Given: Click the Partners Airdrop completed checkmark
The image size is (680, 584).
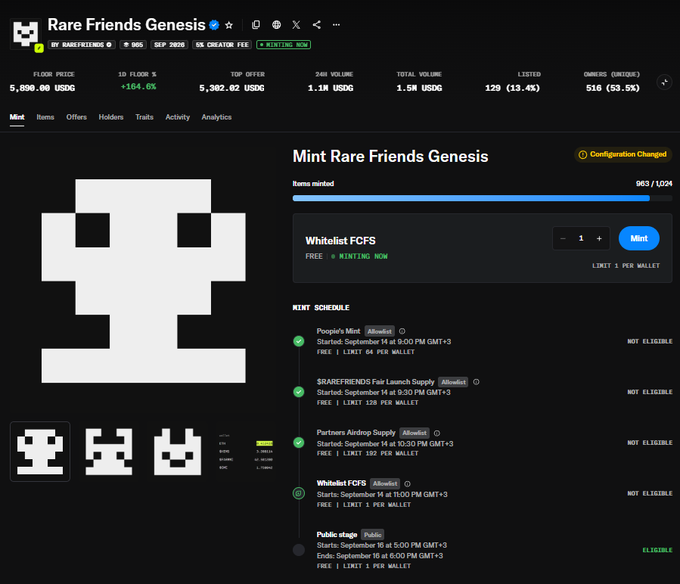Looking at the screenshot, I should (299, 443).
